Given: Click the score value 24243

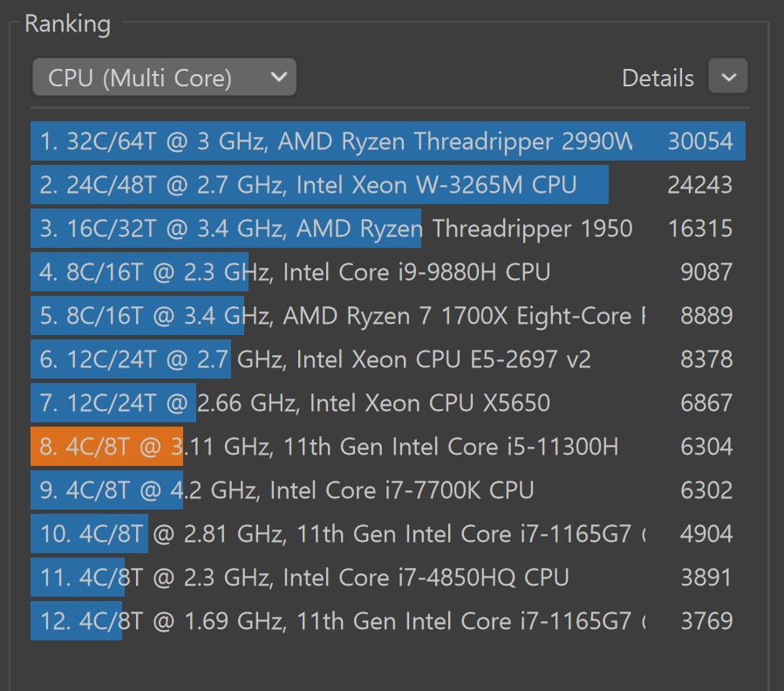Looking at the screenshot, I should tap(700, 185).
